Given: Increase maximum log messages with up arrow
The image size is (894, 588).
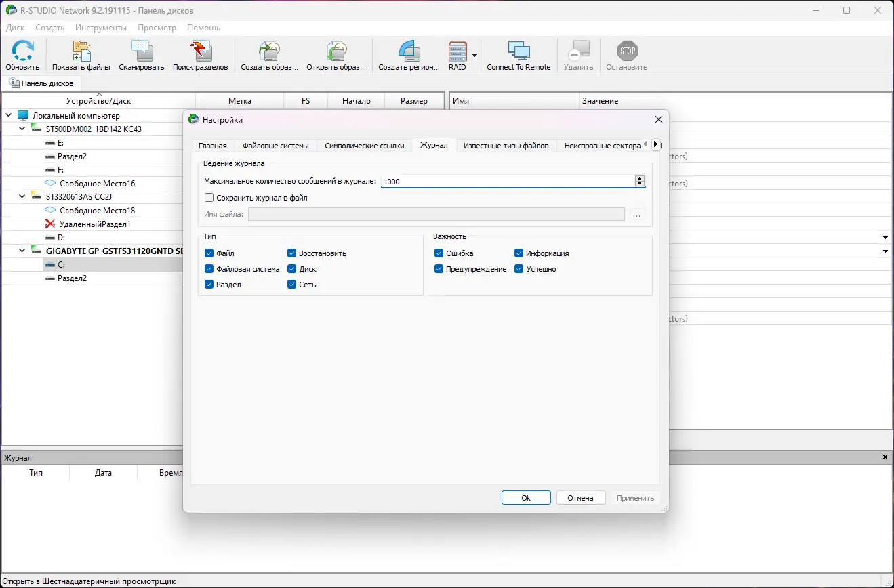Looking at the screenshot, I should (640, 178).
